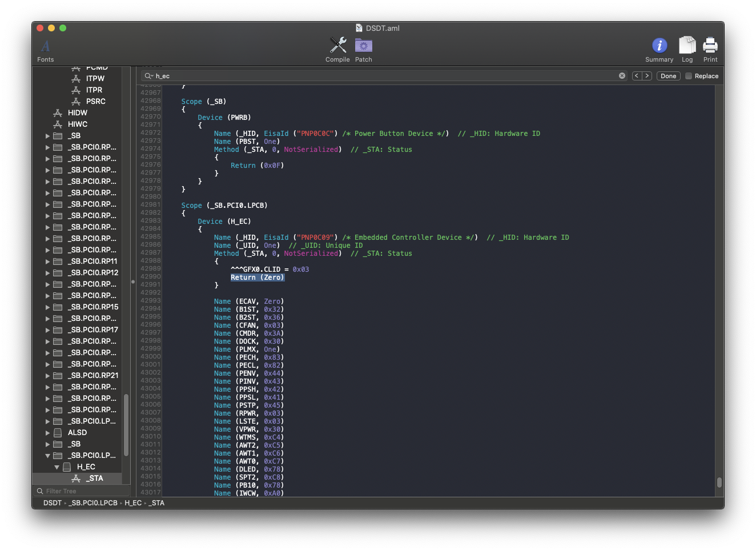Go to previous search match

[637, 76]
